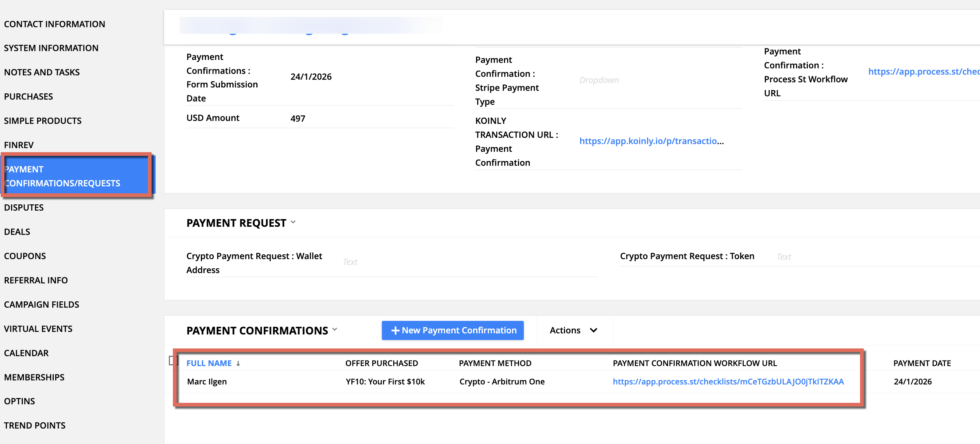
Task: Open the Purchases sidebar item
Action: click(29, 97)
